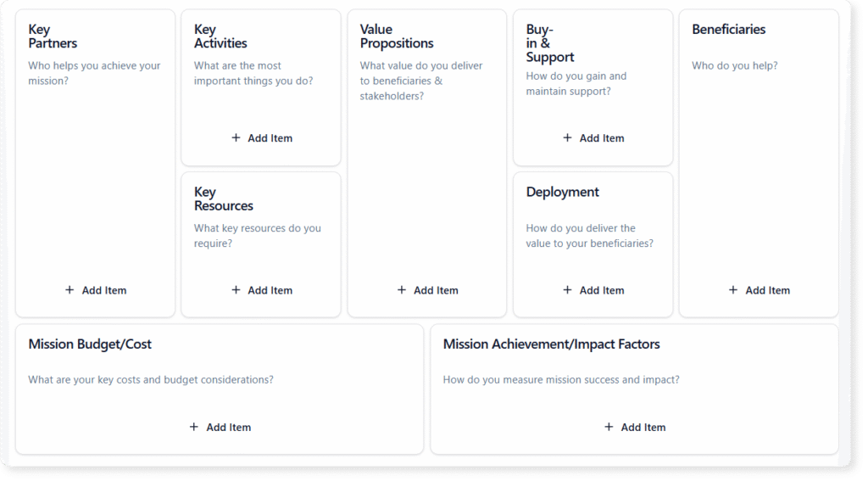Select the Value Propositions heading
The width and height of the screenshot is (868, 487).
[x=396, y=36]
